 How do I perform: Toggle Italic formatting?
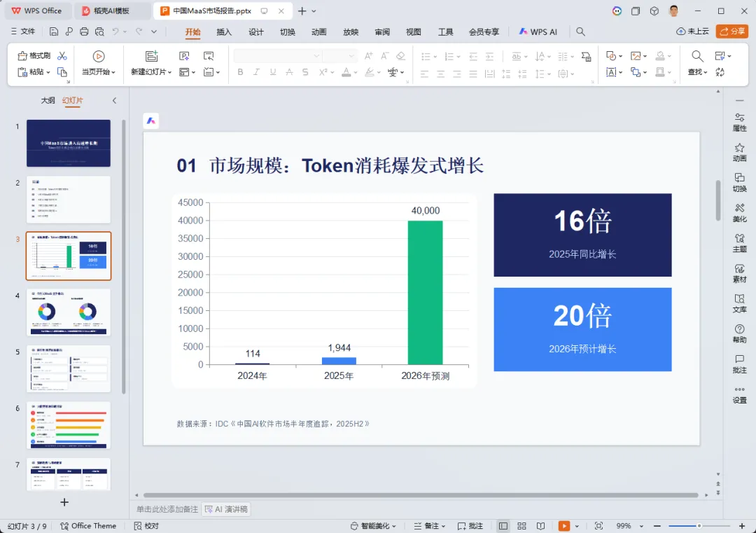click(256, 72)
